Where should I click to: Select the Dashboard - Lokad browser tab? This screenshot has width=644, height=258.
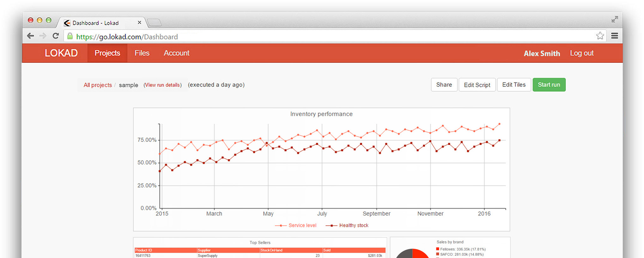coord(101,23)
